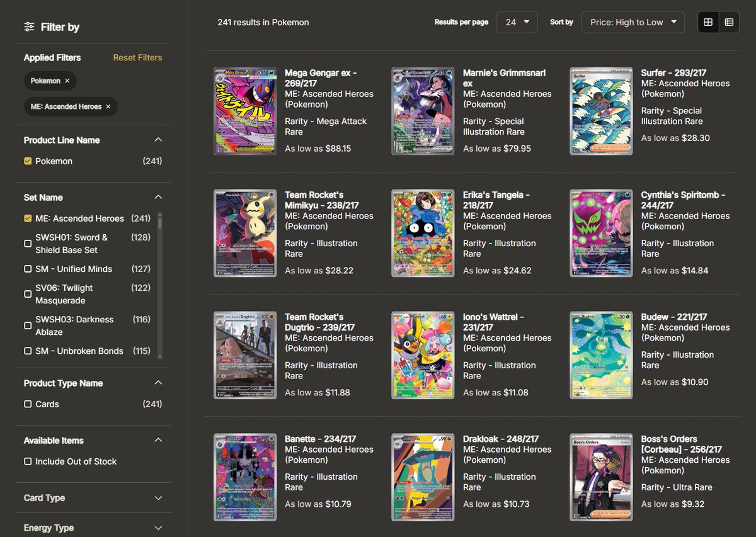Open the Surfer card image

tap(601, 111)
